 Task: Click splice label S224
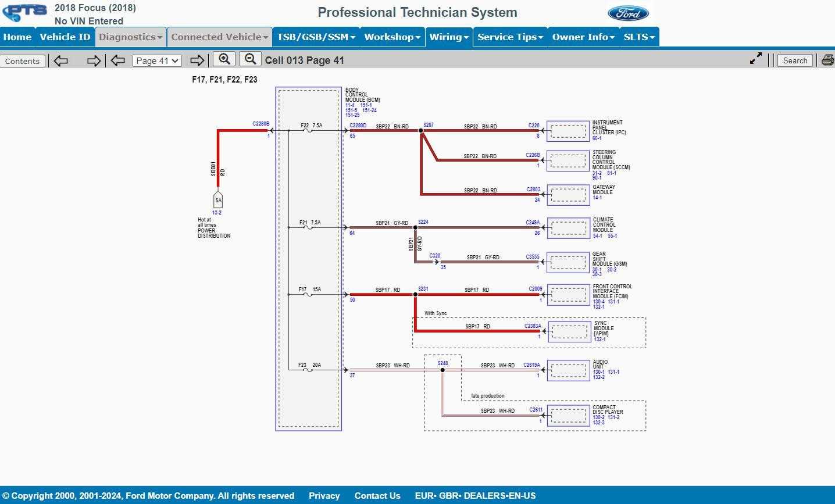[423, 222]
